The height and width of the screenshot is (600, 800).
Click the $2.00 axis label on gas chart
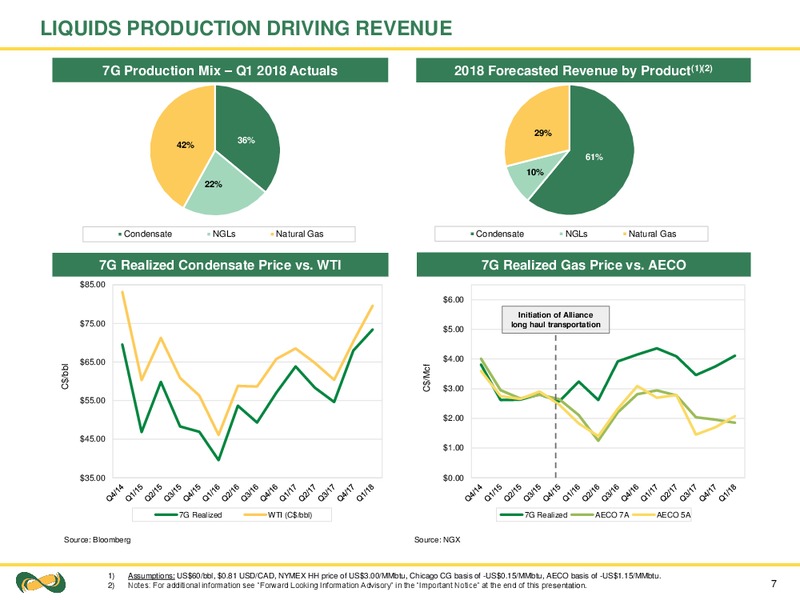pyautogui.click(x=453, y=418)
